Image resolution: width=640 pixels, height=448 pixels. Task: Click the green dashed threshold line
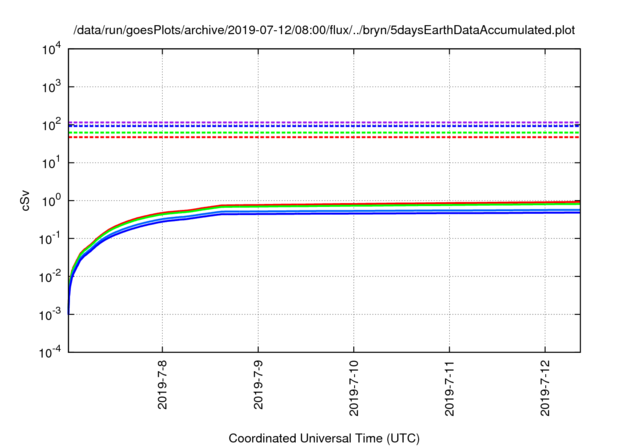pyautogui.click(x=324, y=133)
